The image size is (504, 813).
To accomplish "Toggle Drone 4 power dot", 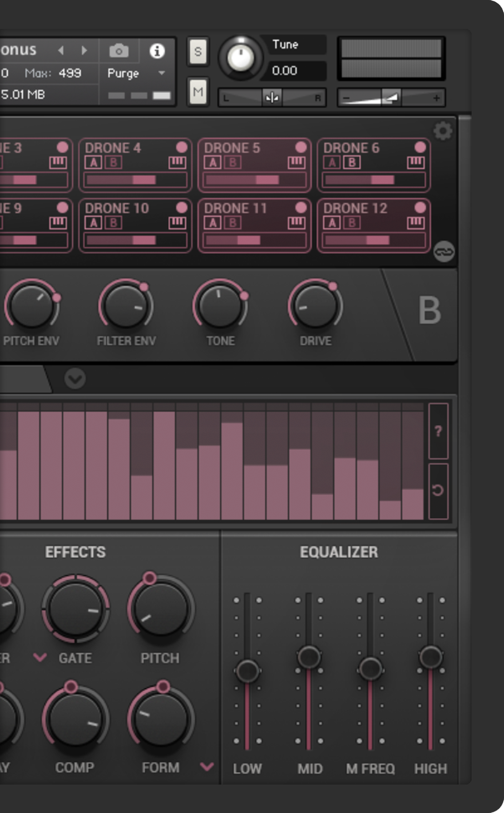I will click(182, 147).
